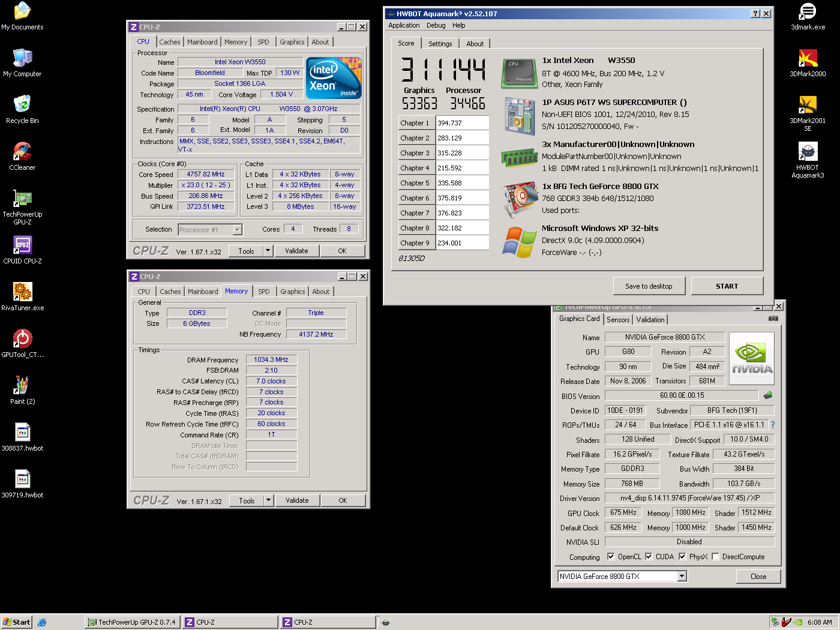Click BIOS Version save icon in GPU-Z
The image size is (840, 630).
(768, 395)
